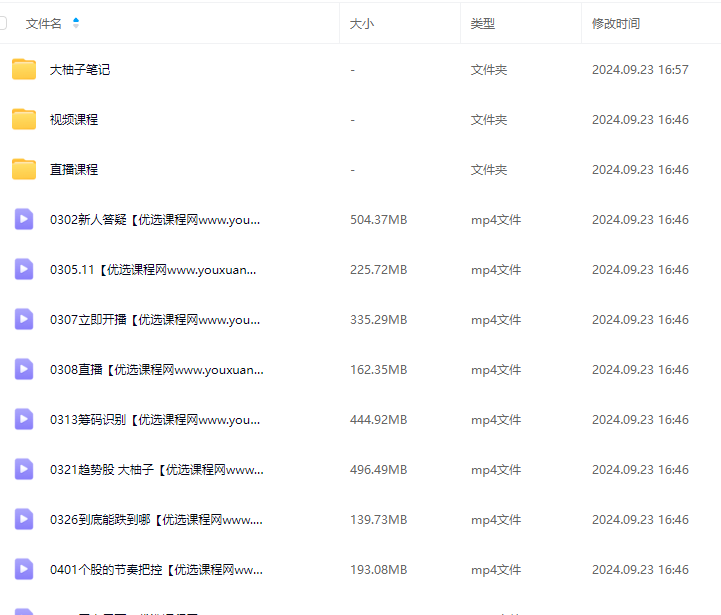
Task: Click video icon of 0321趋势股 file
Action: (x=24, y=469)
